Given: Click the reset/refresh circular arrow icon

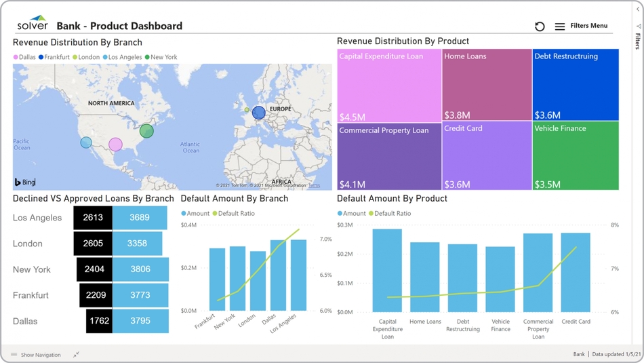Looking at the screenshot, I should [x=540, y=26].
